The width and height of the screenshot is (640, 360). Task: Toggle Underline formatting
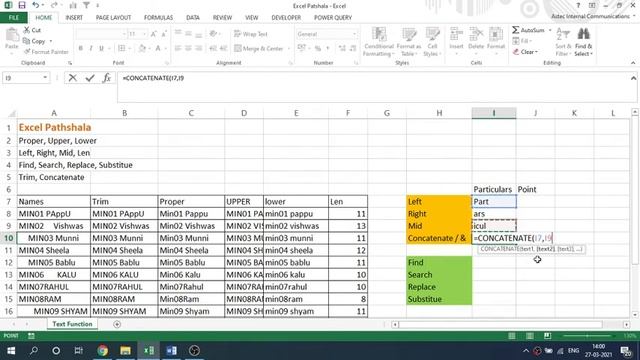click(101, 49)
